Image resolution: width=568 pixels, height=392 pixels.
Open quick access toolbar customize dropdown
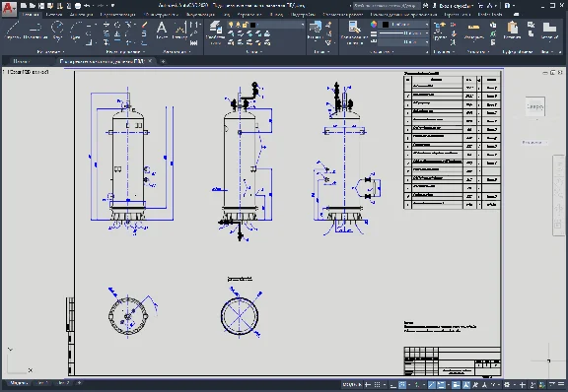click(x=113, y=6)
